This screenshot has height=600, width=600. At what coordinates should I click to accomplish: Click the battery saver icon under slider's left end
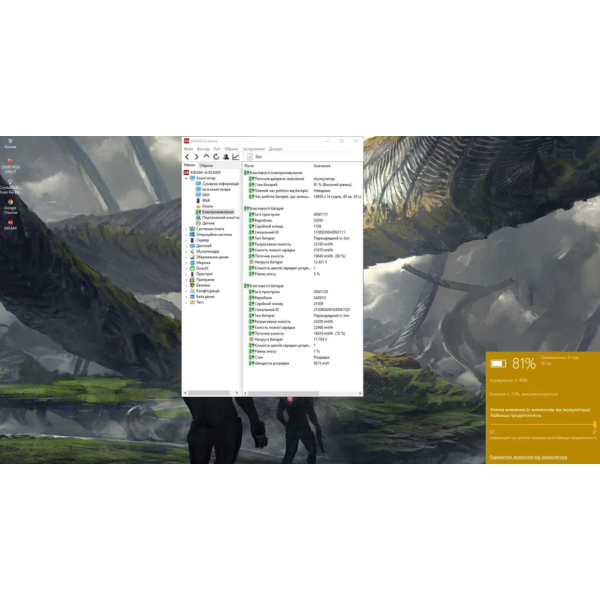tap(492, 432)
